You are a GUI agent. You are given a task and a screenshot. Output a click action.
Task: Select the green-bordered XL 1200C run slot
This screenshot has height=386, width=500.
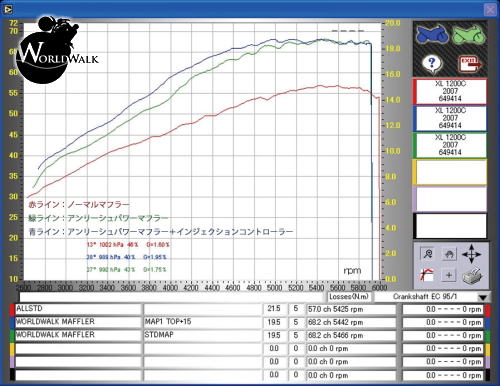450,145
